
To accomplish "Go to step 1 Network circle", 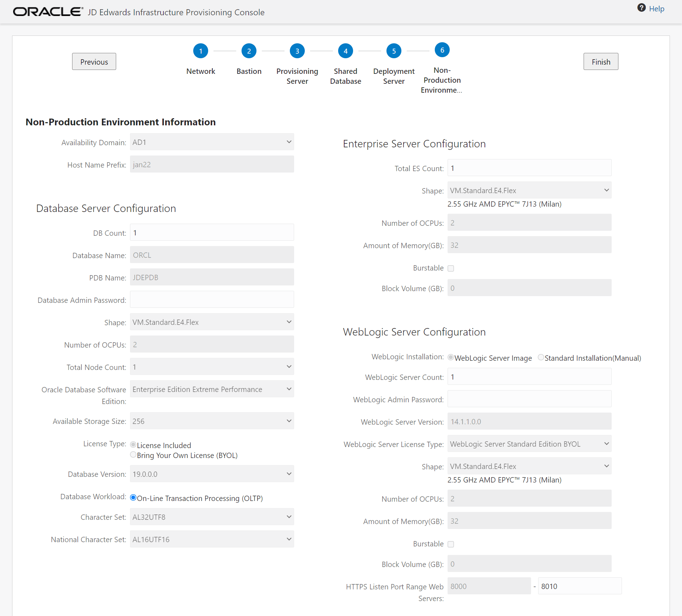I will pyautogui.click(x=201, y=51).
